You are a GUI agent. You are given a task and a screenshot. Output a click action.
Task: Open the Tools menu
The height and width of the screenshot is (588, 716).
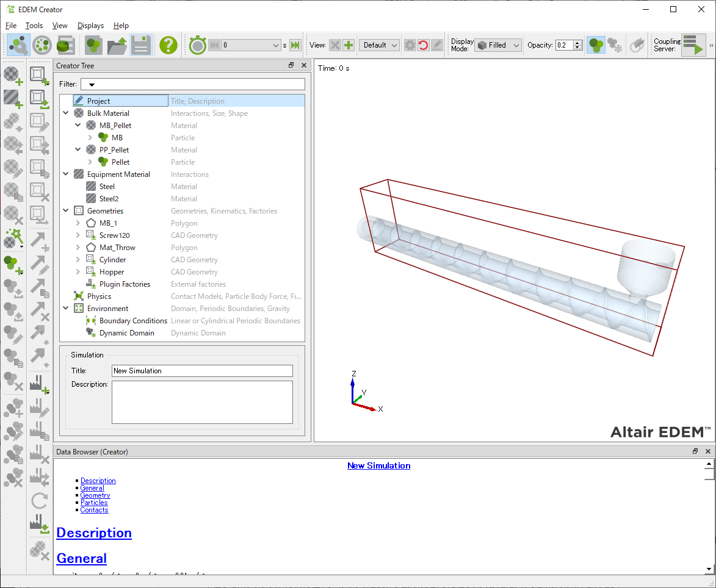(34, 26)
